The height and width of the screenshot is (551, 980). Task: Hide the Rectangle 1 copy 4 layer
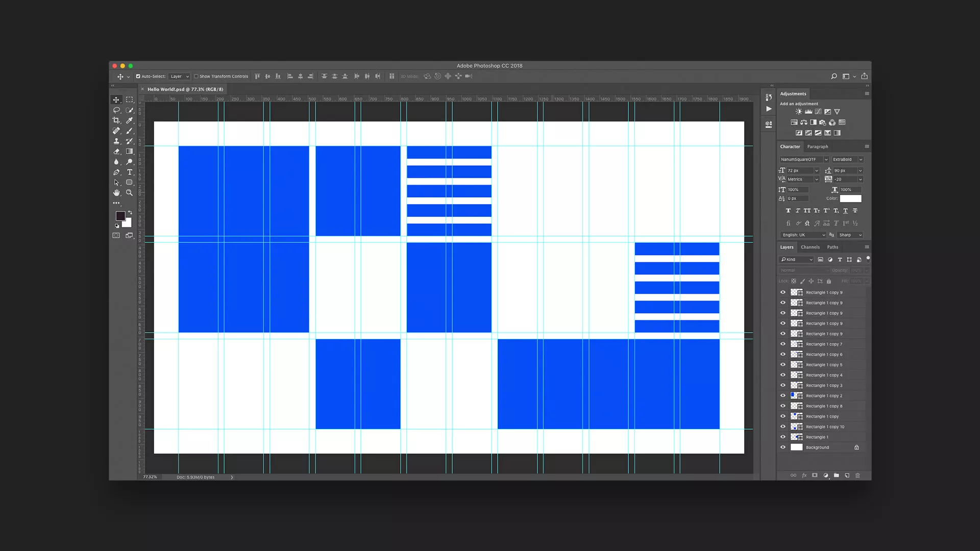[783, 375]
